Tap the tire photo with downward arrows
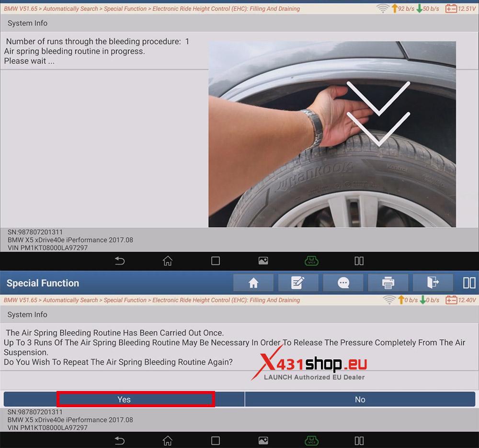Screen dimensions: 479x448 (x=332, y=134)
